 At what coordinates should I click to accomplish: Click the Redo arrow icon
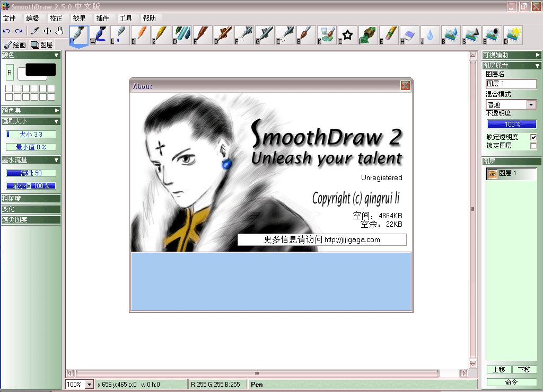point(19,31)
